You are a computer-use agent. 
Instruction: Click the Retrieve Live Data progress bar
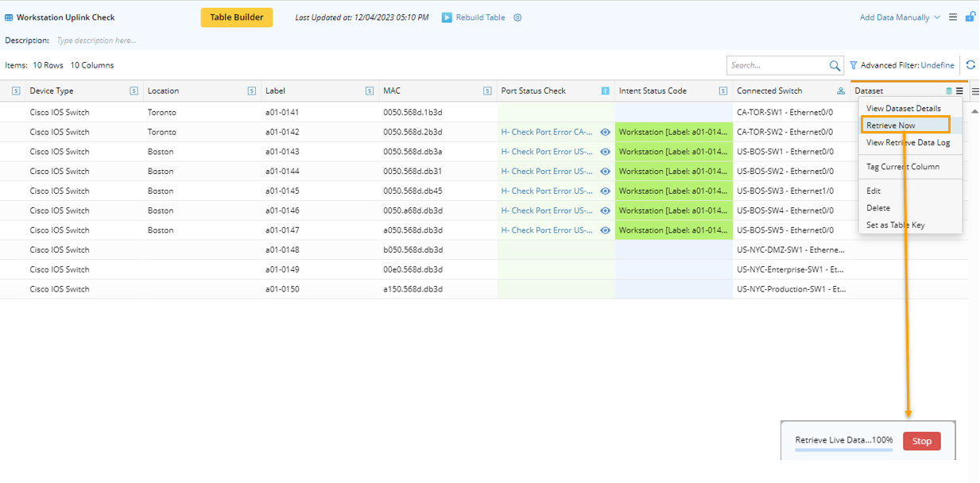click(x=843, y=450)
